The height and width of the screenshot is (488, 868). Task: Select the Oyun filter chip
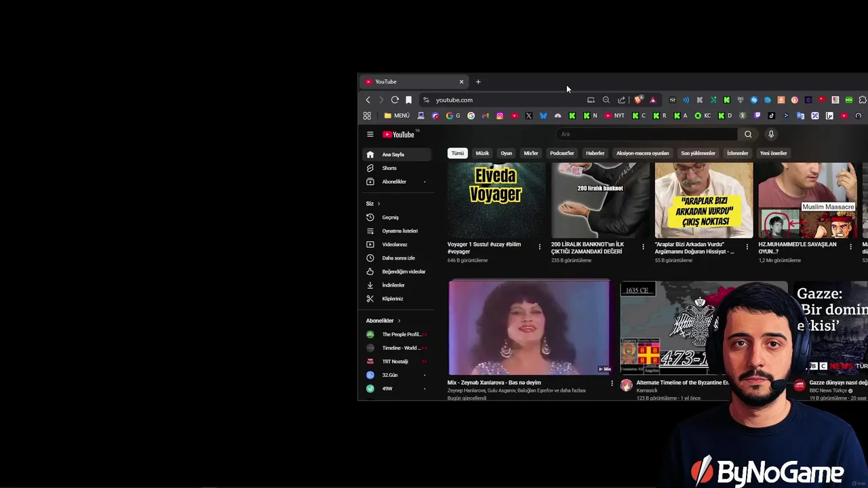[507, 153]
